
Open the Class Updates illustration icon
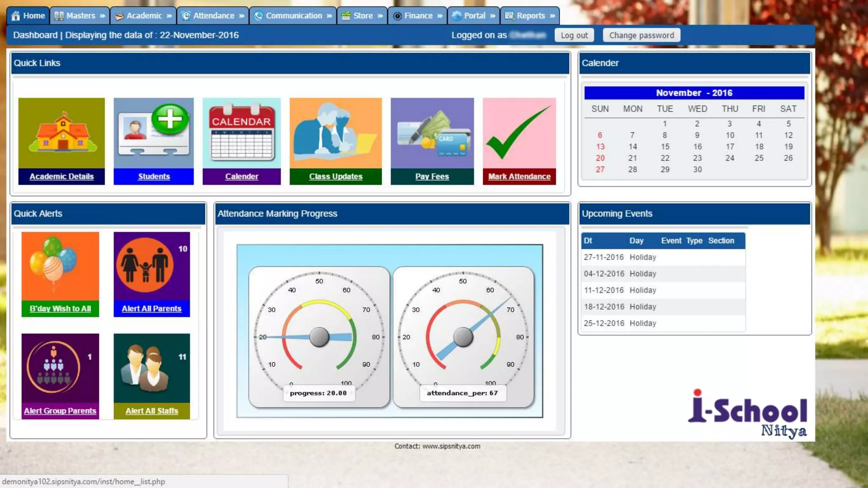pyautogui.click(x=335, y=133)
